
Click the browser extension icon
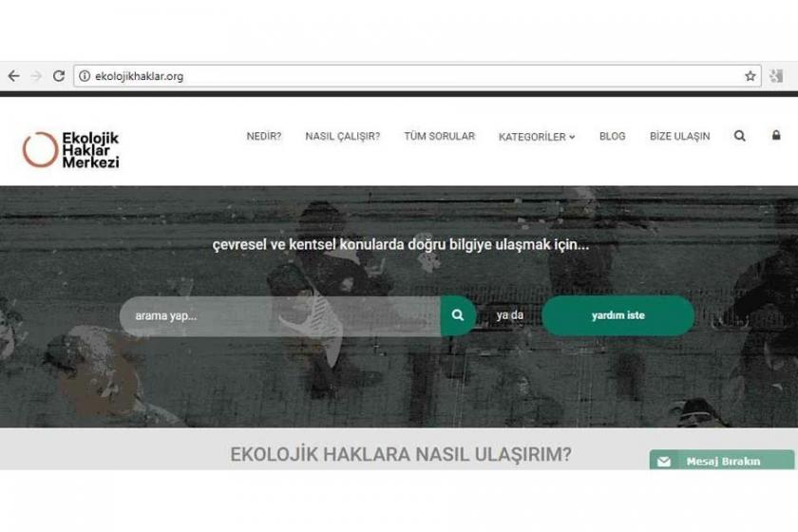tap(777, 76)
